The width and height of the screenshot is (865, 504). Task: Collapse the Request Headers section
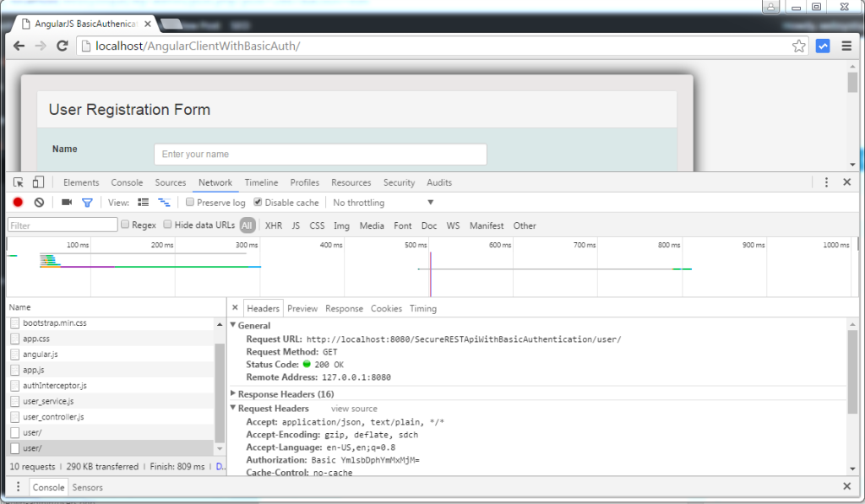[234, 408]
